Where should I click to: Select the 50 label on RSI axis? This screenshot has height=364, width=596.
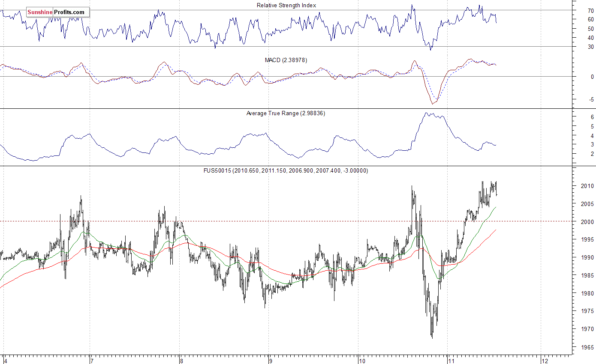click(591, 29)
